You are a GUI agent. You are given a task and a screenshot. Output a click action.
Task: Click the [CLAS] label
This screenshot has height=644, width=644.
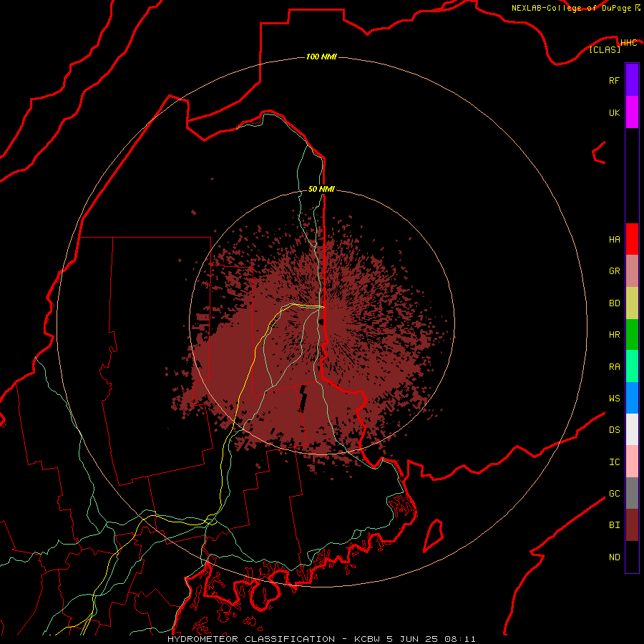(x=605, y=49)
